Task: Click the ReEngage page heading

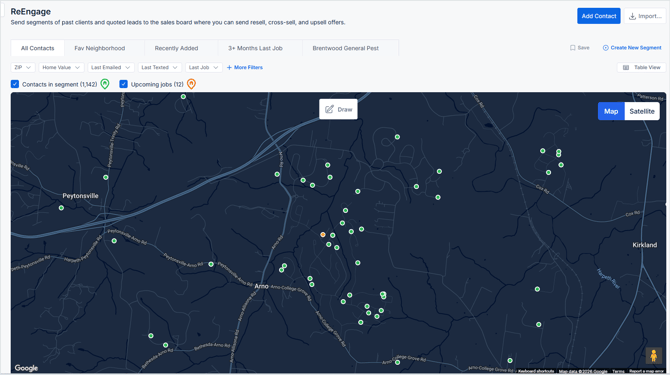Action: pyautogui.click(x=31, y=12)
